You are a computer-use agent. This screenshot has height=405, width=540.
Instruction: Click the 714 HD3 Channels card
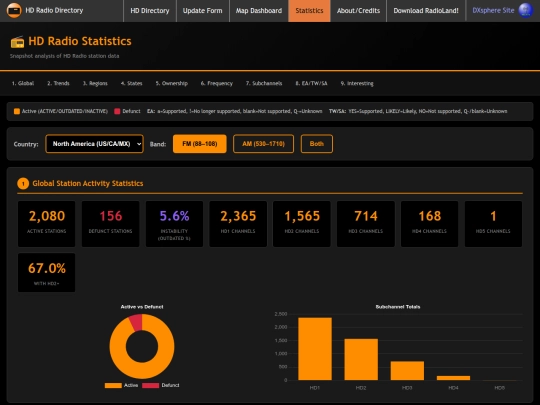366,224
